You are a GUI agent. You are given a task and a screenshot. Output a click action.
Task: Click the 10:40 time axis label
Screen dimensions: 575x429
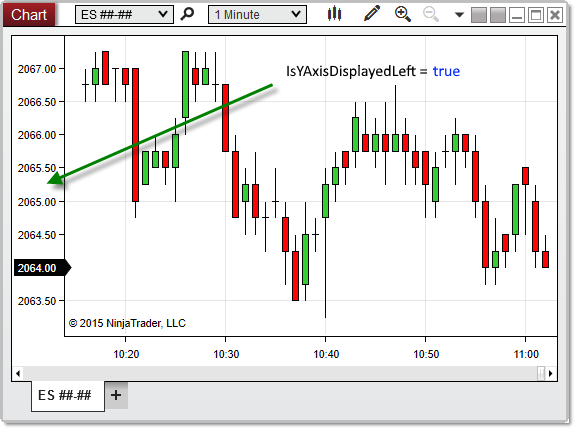pos(326,354)
